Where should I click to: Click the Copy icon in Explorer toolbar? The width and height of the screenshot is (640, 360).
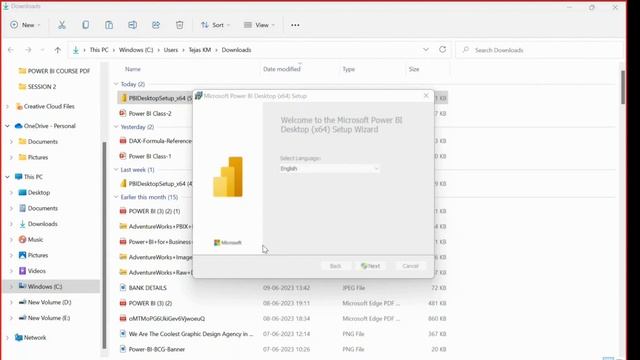[x=85, y=25]
